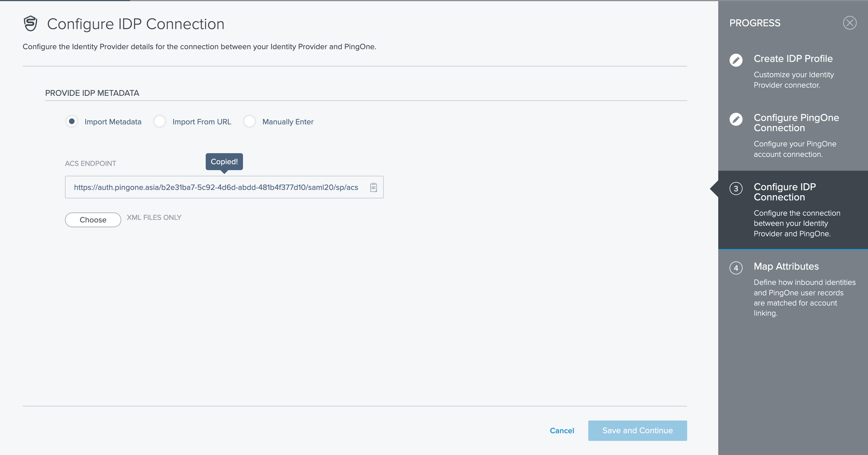Click Choose to upload an XML file

click(93, 219)
